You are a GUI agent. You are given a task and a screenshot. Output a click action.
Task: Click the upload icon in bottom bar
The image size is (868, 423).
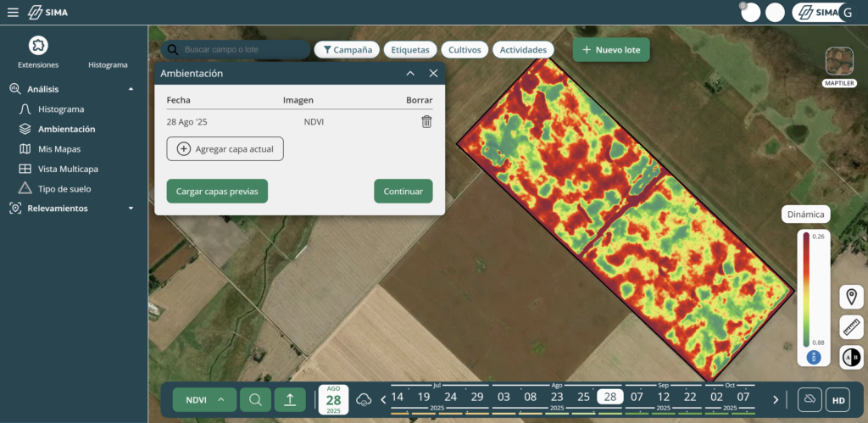click(290, 399)
